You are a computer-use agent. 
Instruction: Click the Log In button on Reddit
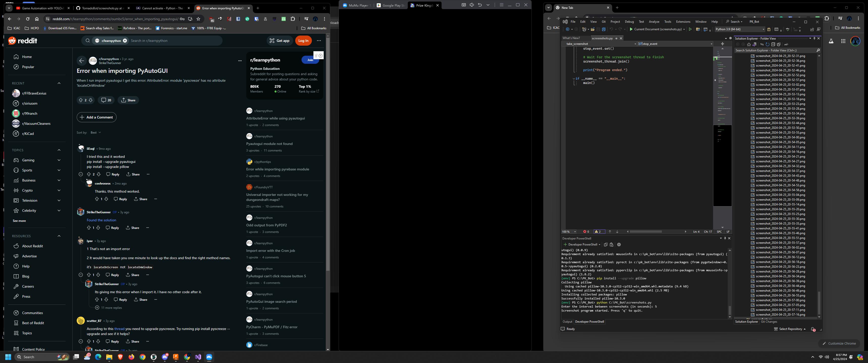click(x=303, y=41)
